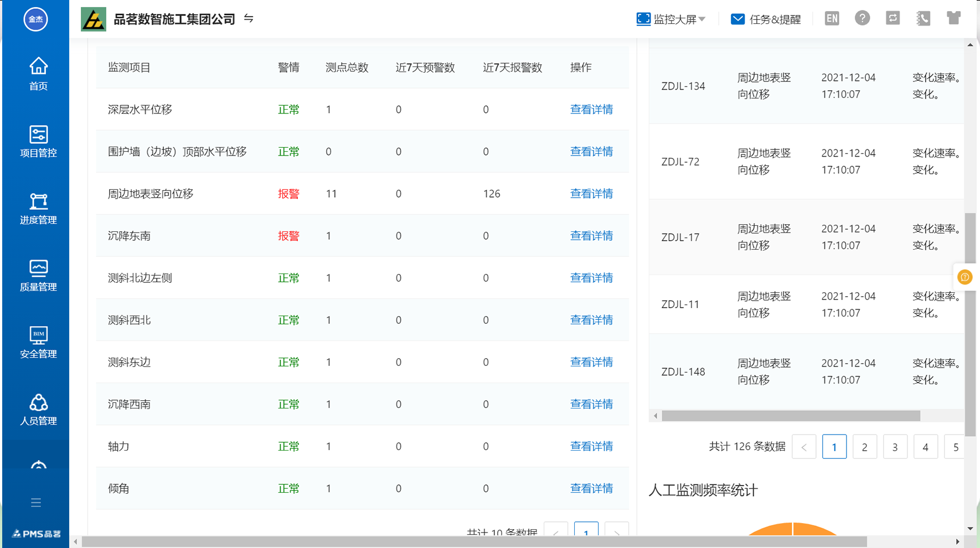Open the 项目管控 sidebar module
This screenshot has width=980, height=548.
(37, 143)
